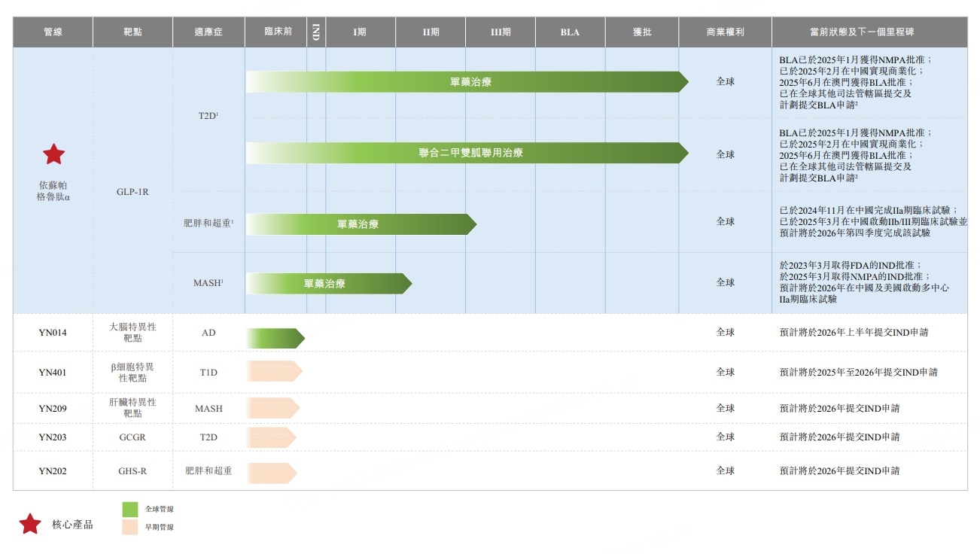Viewport: 980px width, 554px height.
Task: Click the peach preclinical arrow for YN203
Action: tap(272, 437)
